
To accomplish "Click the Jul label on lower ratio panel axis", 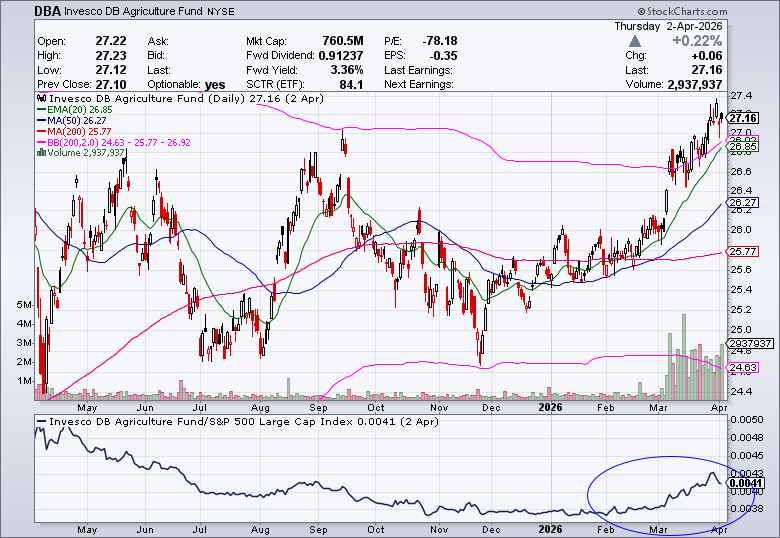I will pyautogui.click(x=199, y=530).
